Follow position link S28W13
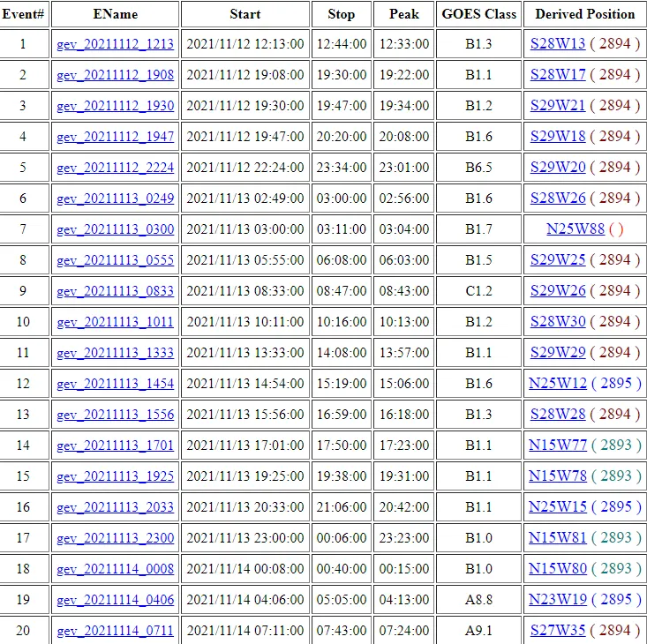Screen dimensions: 647x644 pos(558,44)
